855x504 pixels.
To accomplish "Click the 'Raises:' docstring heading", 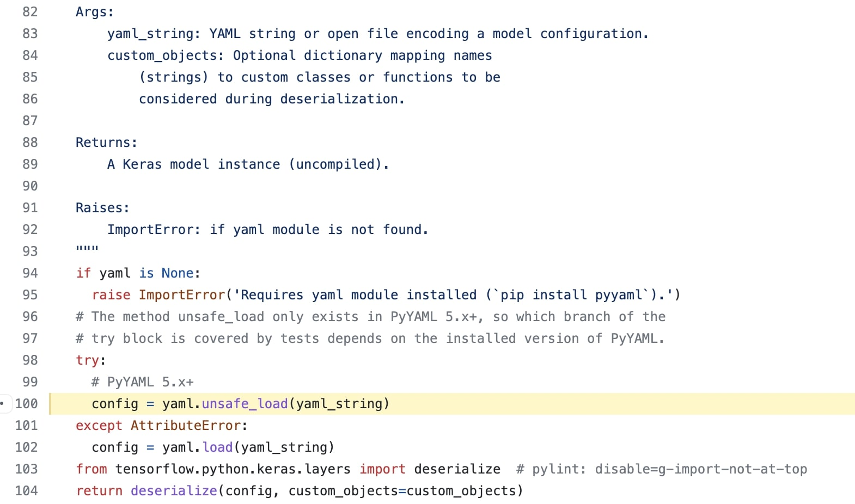I will pos(103,208).
